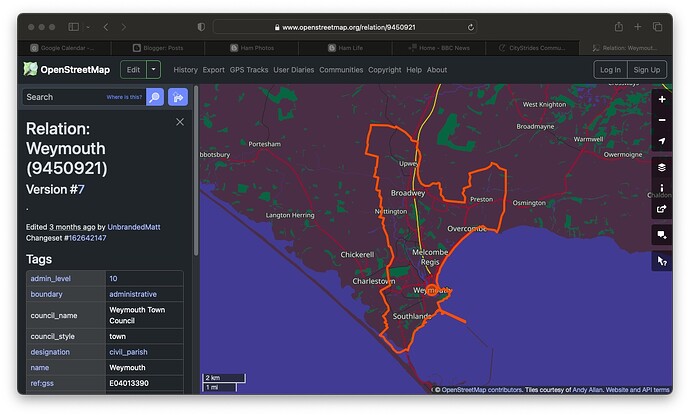Open the share map panel

[x=661, y=210]
